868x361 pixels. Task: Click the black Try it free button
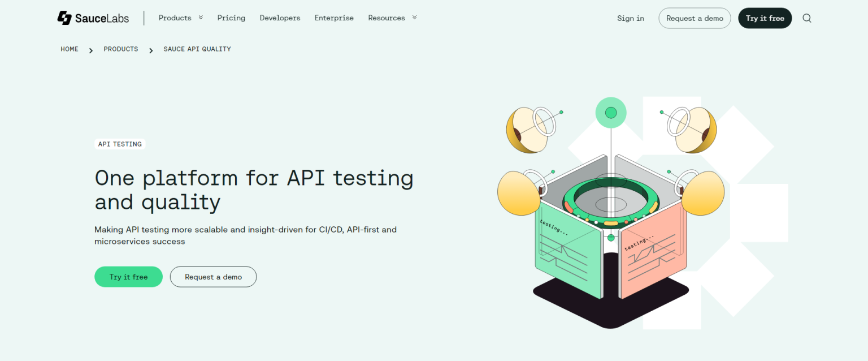[x=765, y=18]
